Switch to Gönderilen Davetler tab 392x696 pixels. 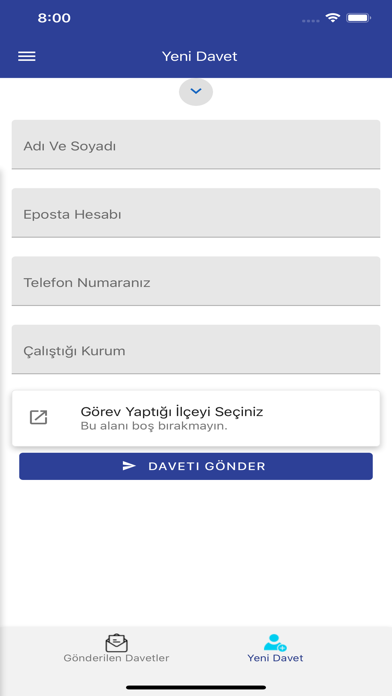116,649
